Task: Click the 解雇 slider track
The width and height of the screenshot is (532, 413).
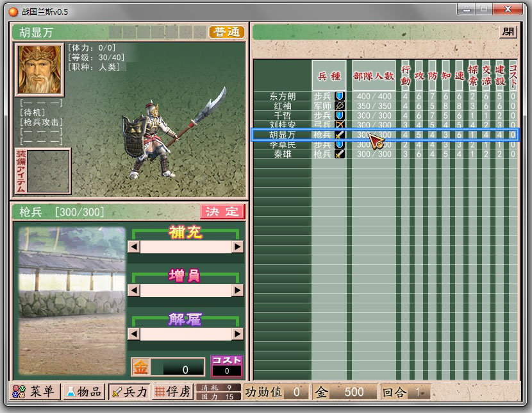Action: [x=186, y=334]
